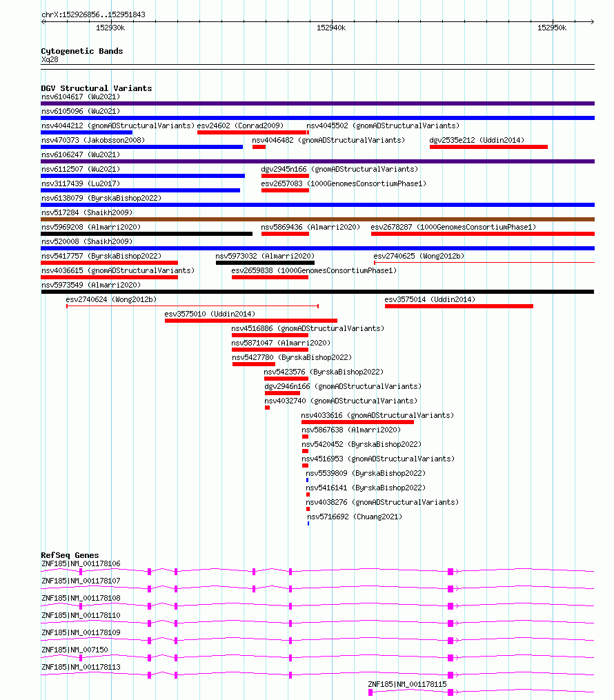Open ZNF185|NM_001178107 transcript label
The image size is (614, 700).
(x=81, y=581)
